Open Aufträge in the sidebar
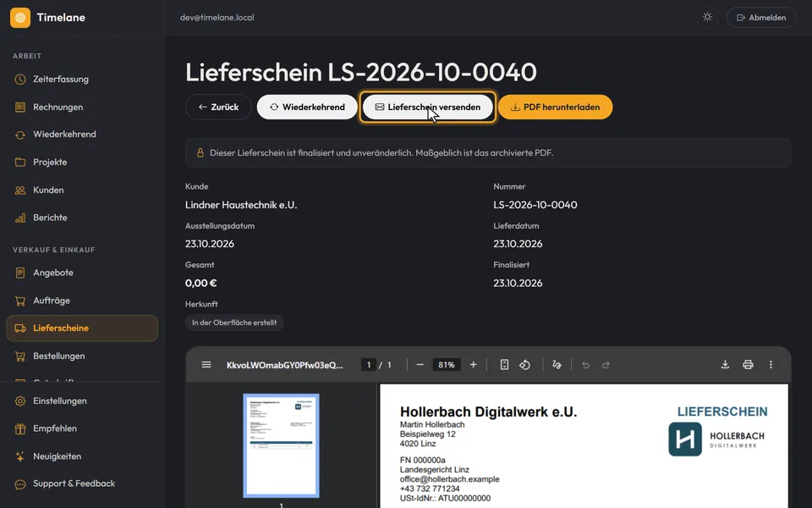Image resolution: width=812 pixels, height=508 pixels. [x=82, y=301]
